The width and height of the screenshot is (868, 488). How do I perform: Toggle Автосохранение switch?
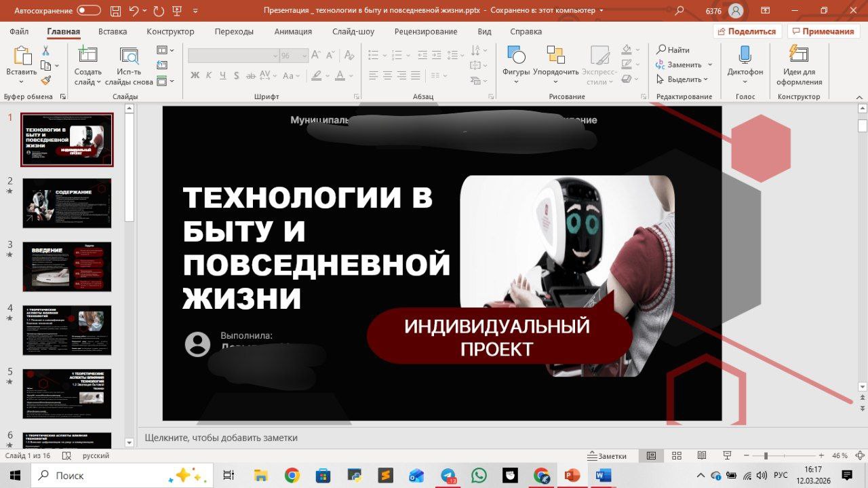click(89, 11)
